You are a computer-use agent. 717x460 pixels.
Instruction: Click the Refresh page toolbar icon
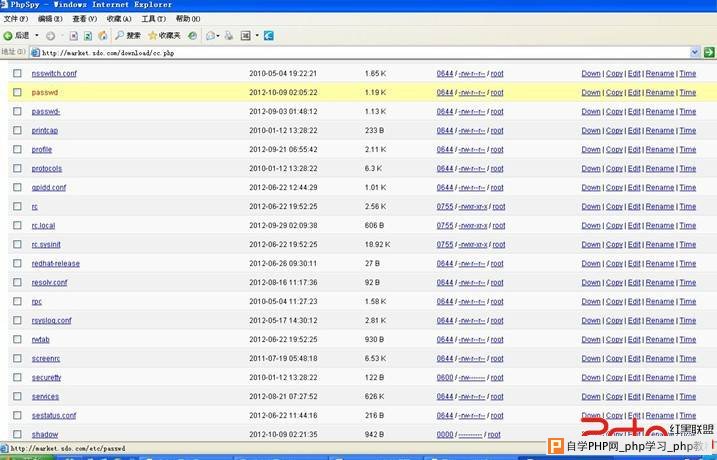coord(88,36)
